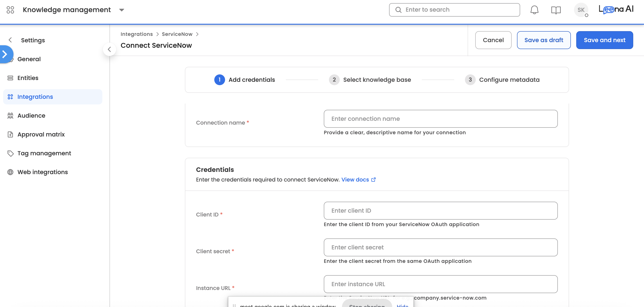Open the Audience section
The width and height of the screenshot is (644, 307).
tap(31, 116)
